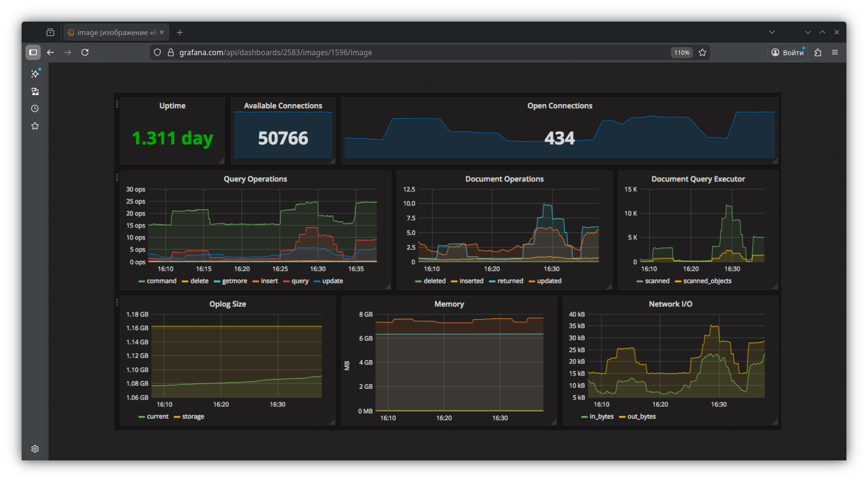Close the image tab
868x482 pixels.
pos(162,32)
